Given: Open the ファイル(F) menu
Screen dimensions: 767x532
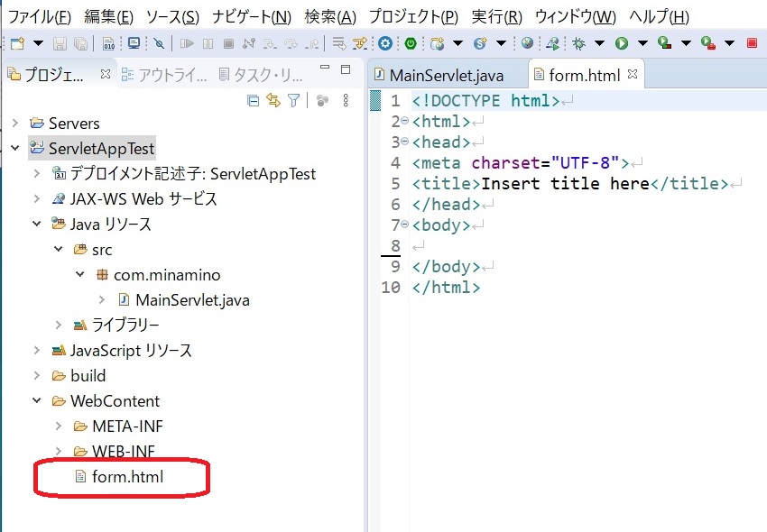Looking at the screenshot, I should point(40,17).
